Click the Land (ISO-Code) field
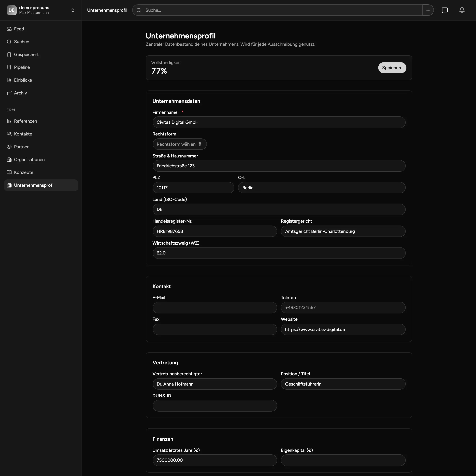Image resolution: width=476 pixels, height=476 pixels. tap(279, 209)
